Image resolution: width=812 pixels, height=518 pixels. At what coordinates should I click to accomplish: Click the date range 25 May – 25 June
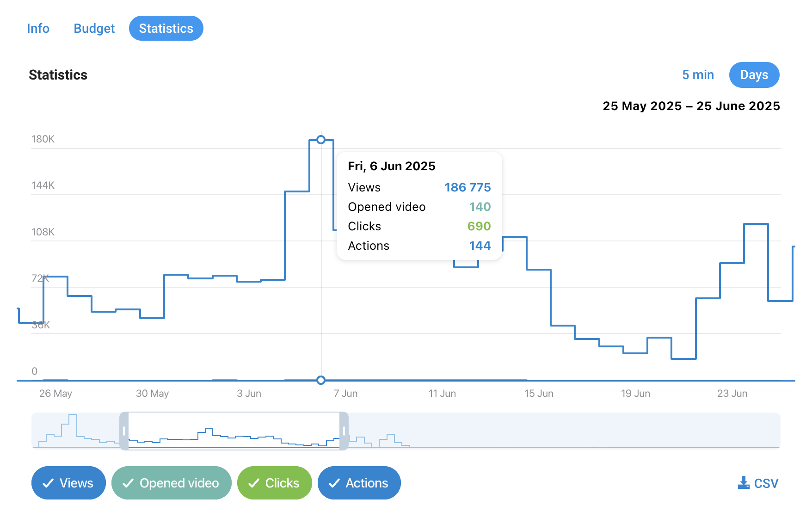pos(691,106)
